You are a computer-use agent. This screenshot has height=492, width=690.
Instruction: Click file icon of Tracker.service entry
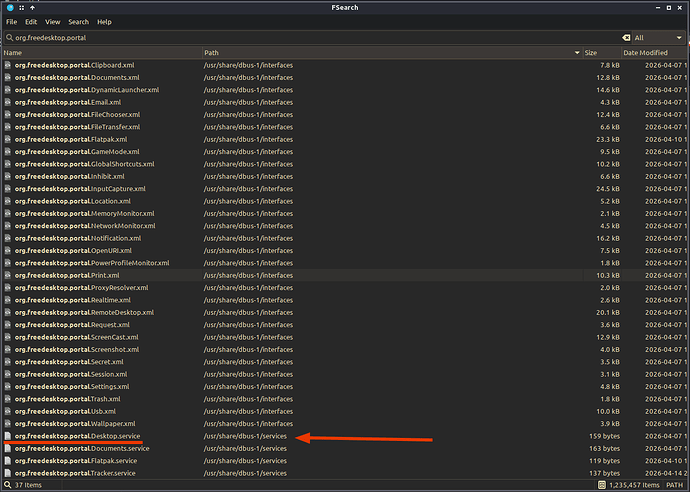click(7, 473)
